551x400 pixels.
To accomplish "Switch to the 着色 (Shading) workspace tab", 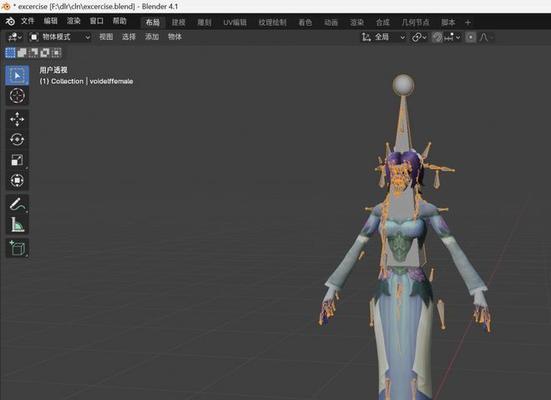I will 305,22.
